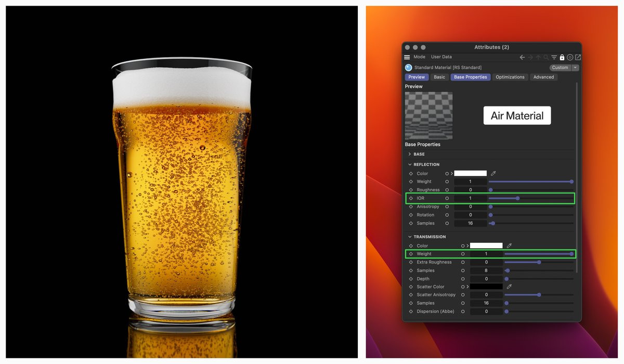Toggle keyframe diamond for IOR

tap(410, 198)
